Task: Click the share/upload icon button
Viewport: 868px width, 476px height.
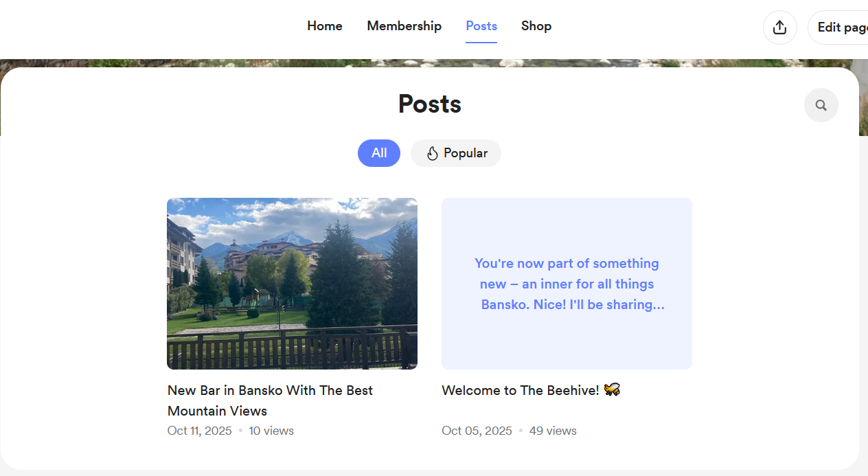Action: 779,27
